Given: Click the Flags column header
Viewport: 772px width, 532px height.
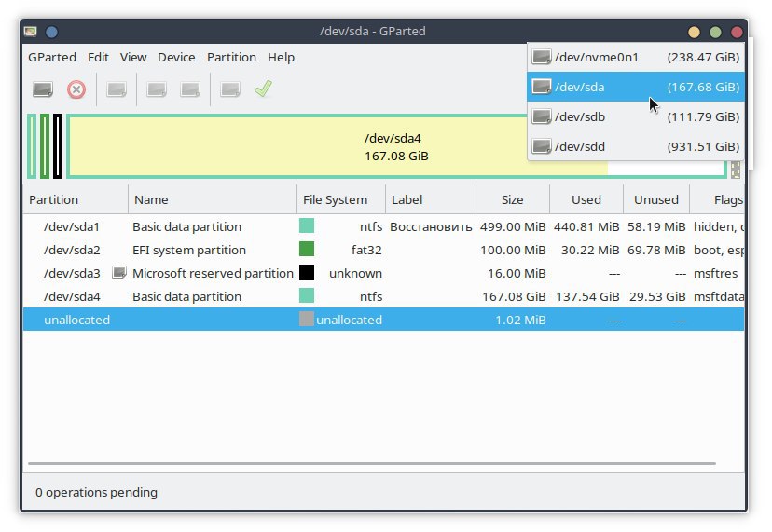Looking at the screenshot, I should click(717, 199).
